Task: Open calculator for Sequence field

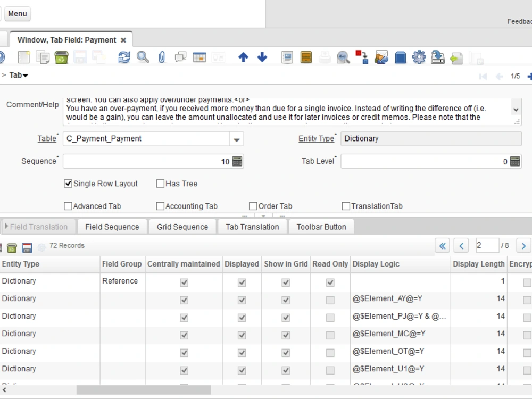Action: pos(237,161)
